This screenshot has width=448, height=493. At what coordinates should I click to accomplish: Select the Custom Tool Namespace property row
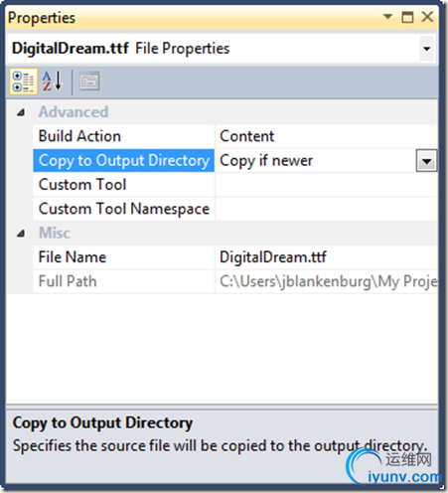coord(124,209)
